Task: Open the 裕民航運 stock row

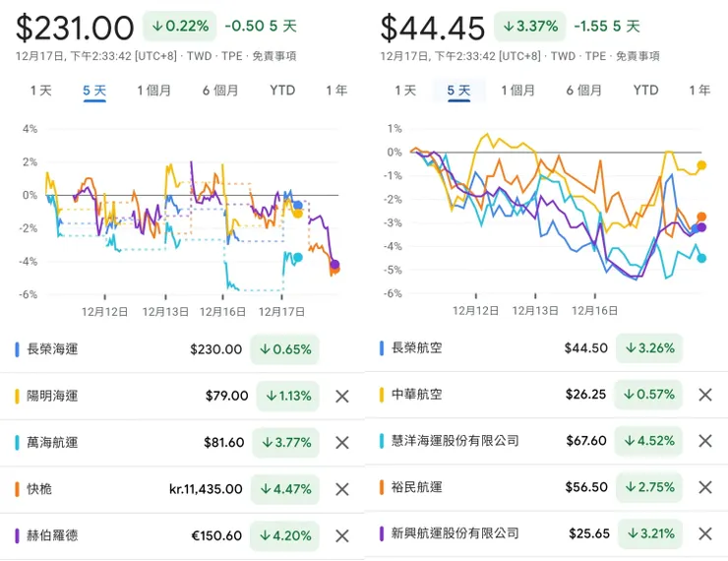Action: 546,487
